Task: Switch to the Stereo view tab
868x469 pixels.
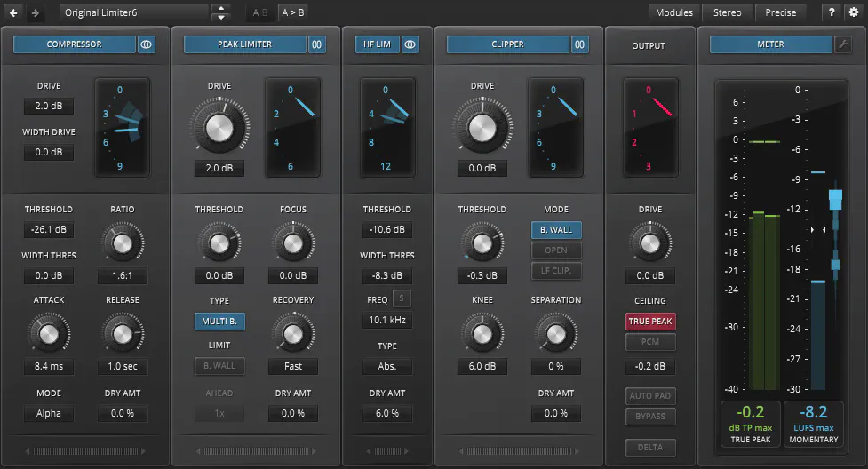Action: coord(727,12)
